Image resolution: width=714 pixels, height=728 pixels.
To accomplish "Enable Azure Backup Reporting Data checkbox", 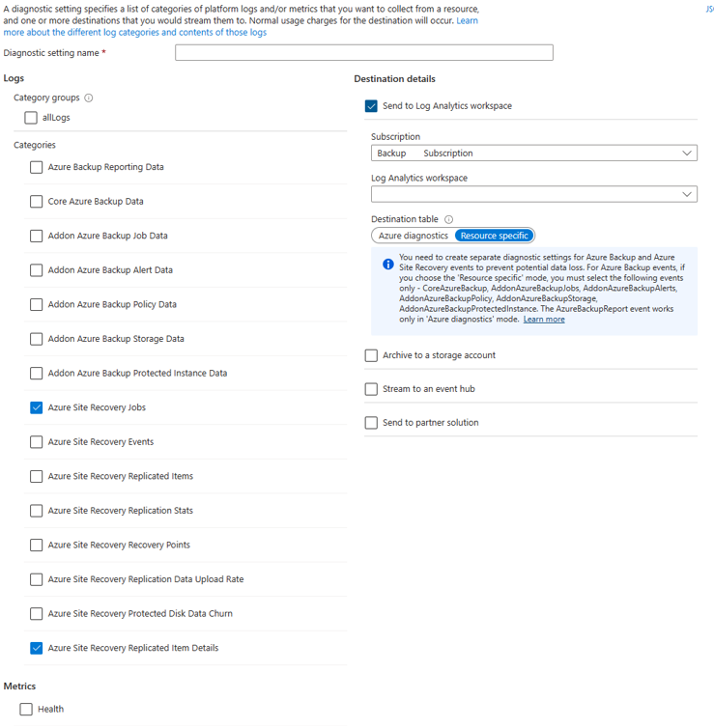I will pyautogui.click(x=37, y=167).
